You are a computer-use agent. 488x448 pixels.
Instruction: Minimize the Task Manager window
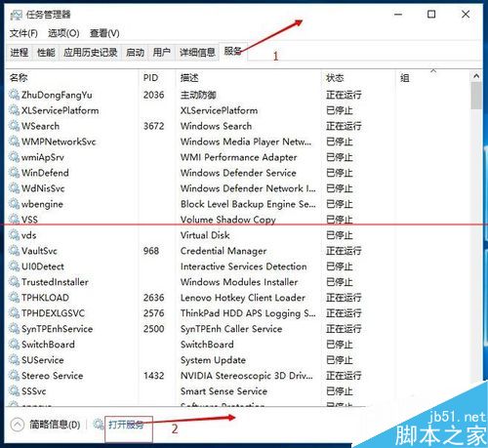[398, 14]
